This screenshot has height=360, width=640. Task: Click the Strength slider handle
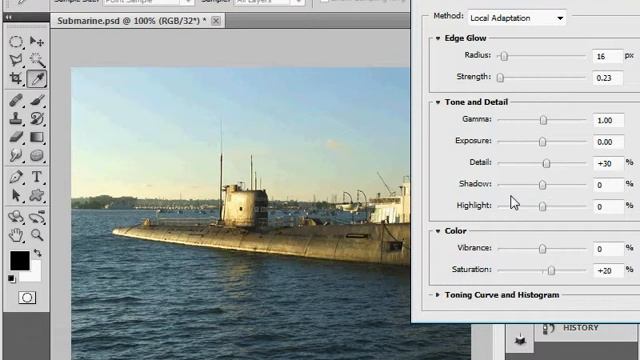tap(500, 78)
